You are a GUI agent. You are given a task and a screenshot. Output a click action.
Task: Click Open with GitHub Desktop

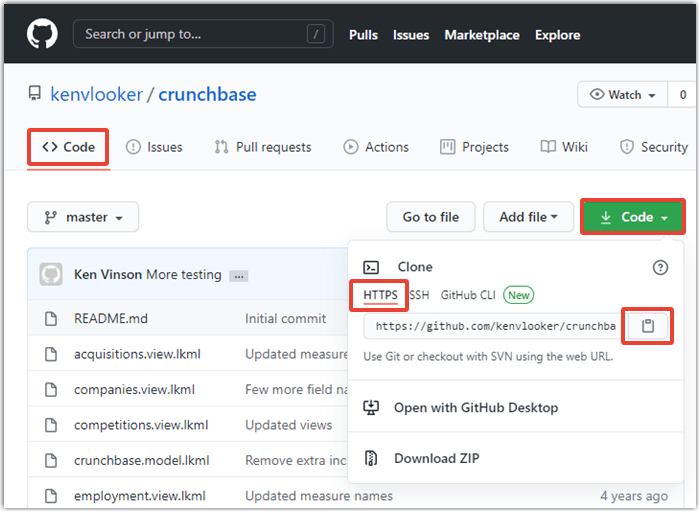[476, 408]
